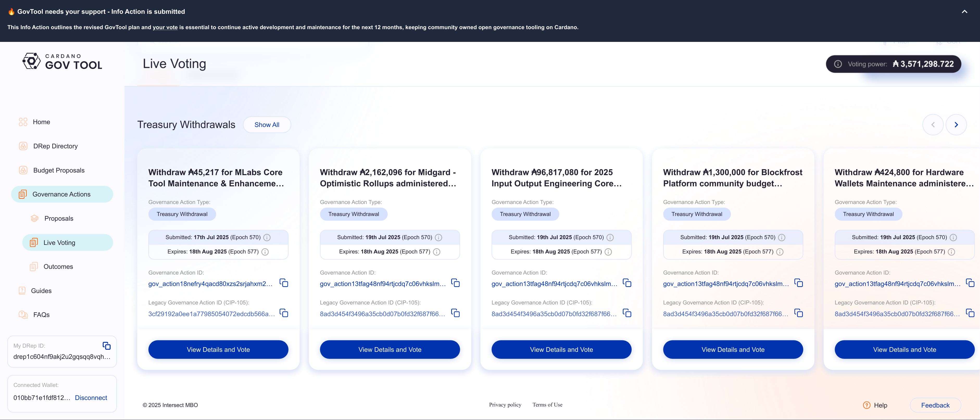Click the Cardano Gov Tool logo
Viewport: 980px width, 420px height.
pyautogui.click(x=62, y=62)
